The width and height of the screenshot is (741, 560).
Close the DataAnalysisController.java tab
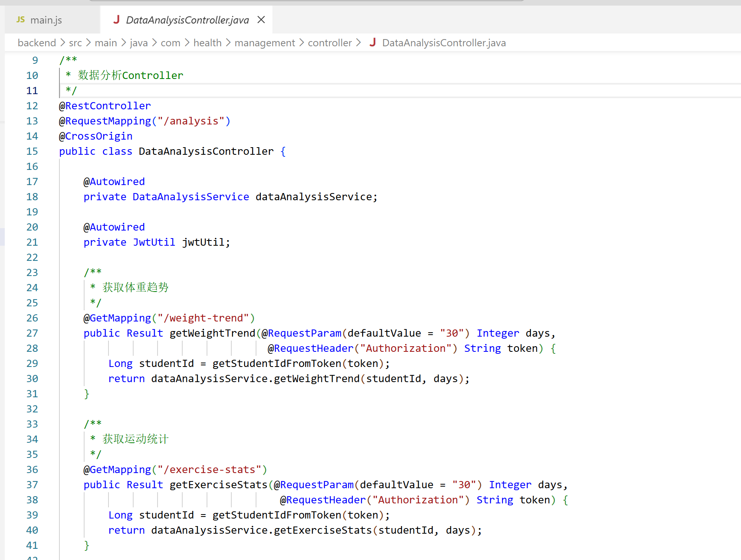[x=261, y=20]
